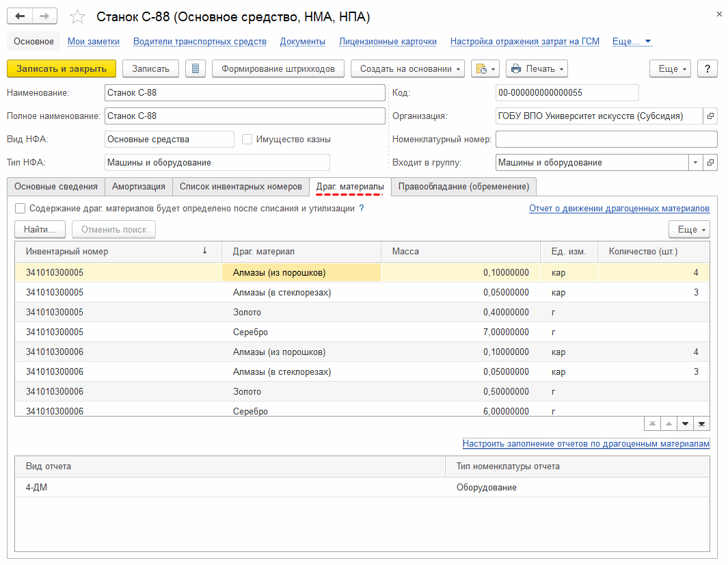Viewport: 728px width, 565px height.
Task: Enable the Имущество казны checkbox
Action: [x=247, y=140]
